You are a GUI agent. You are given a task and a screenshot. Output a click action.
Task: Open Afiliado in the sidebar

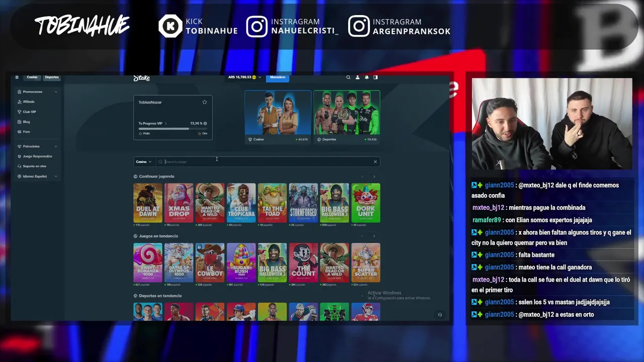[x=29, y=102]
